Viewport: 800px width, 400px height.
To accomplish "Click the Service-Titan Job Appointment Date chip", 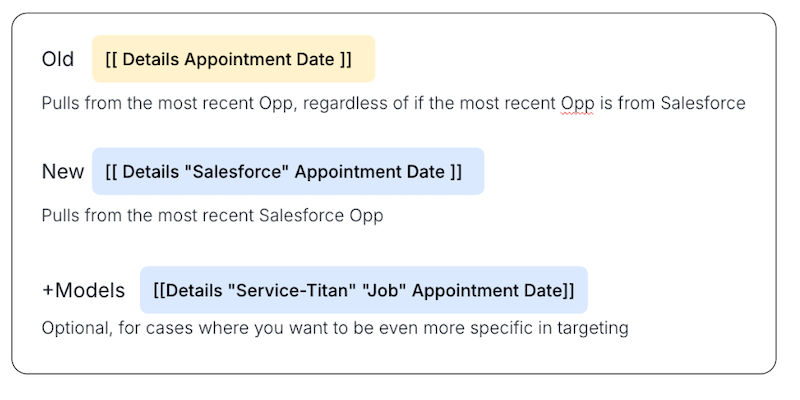I will (363, 290).
